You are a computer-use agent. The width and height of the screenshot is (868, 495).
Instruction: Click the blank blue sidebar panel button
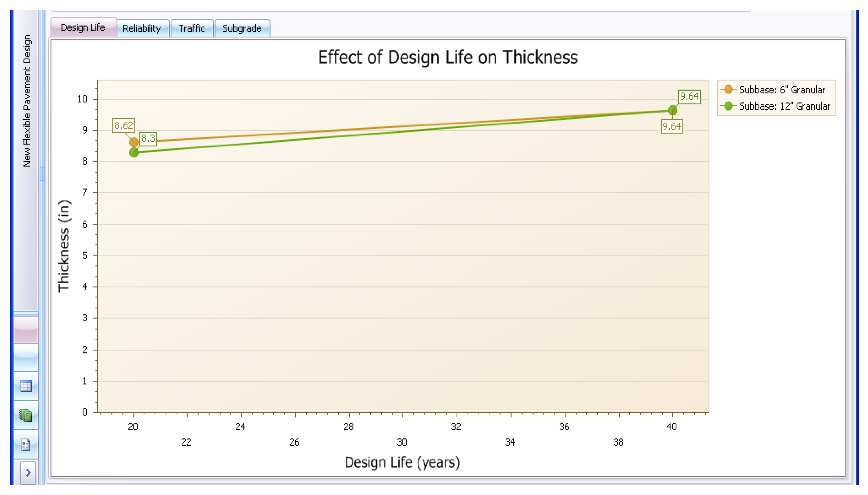coord(26,357)
